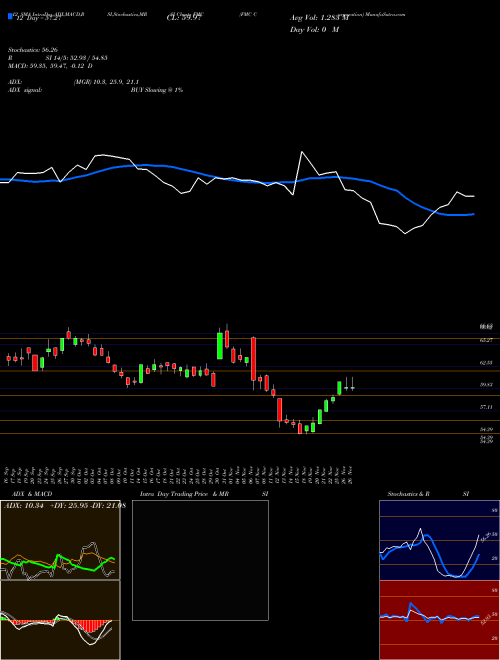Select the 'Avg Vol: 1.283 M' text
Image resolution: width=500 pixels, height=660 pixels.
pyautogui.click(x=319, y=18)
